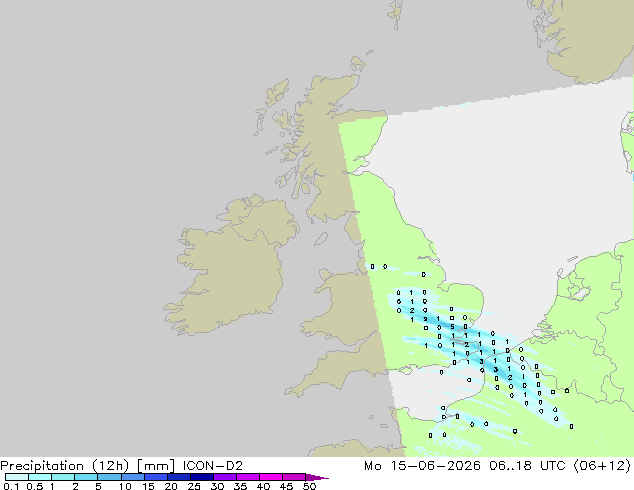Click the purple arrow tip past 50
This screenshot has width=634, height=490.
[317, 477]
